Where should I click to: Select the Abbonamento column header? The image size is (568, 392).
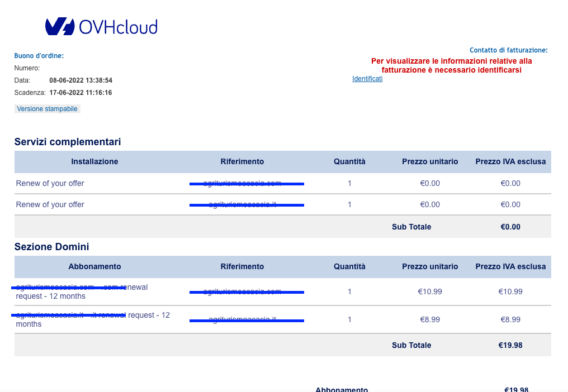coord(94,266)
